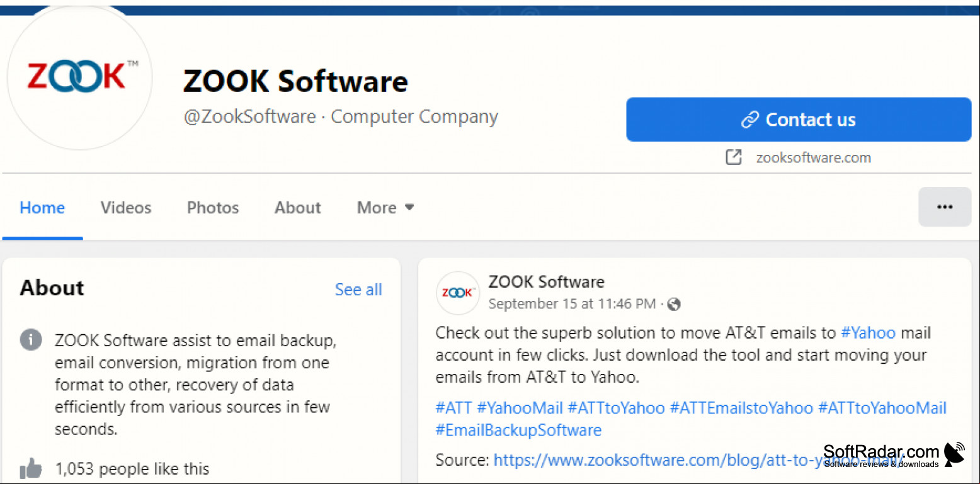The image size is (980, 484).
Task: Go to the About tab
Action: pyautogui.click(x=298, y=208)
